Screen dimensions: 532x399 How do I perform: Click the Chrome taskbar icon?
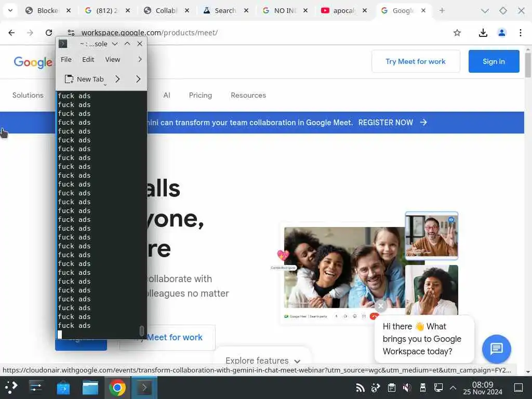click(117, 387)
